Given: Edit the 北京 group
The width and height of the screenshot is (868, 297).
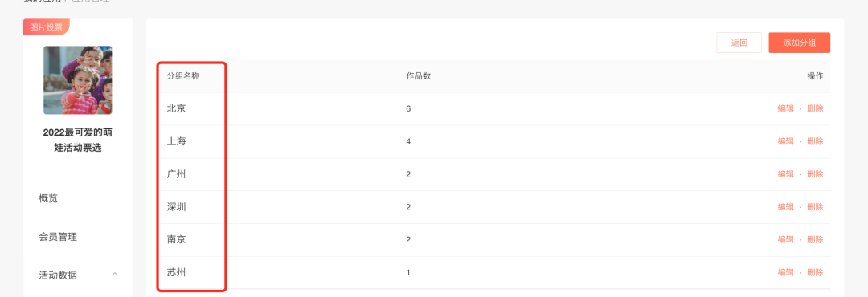Looking at the screenshot, I should pos(785,108).
